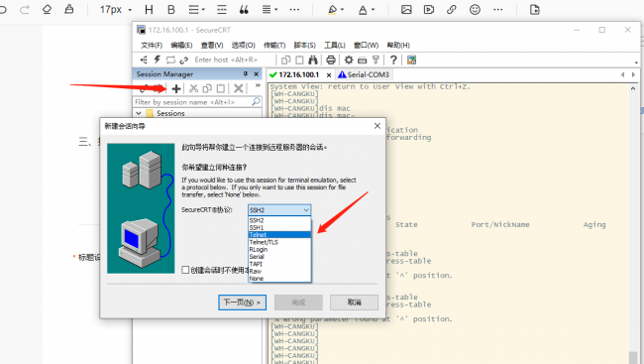
Task: Click the Print icon in SecureCRT toolbar
Action: (331, 61)
